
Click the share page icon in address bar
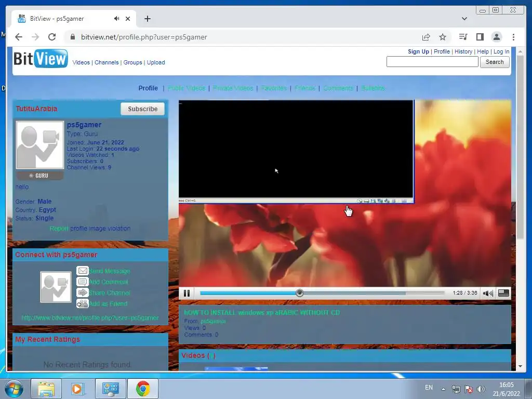tap(426, 37)
